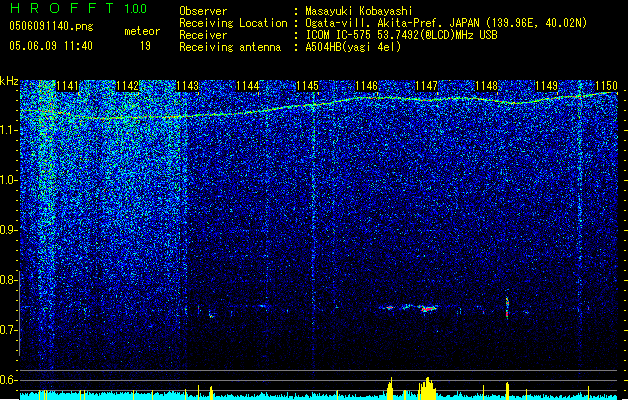Click observer name Masayuki Kobayashi

click(359, 11)
